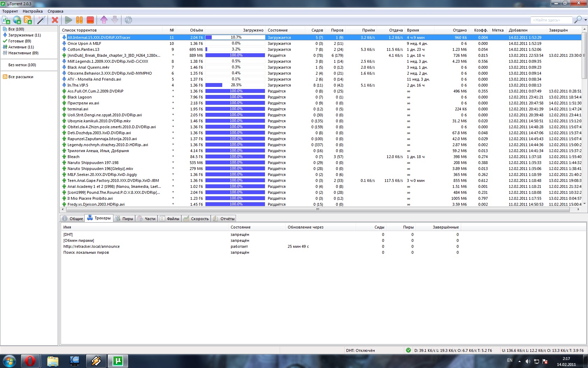
Task: Launch Opera from the taskbar
Action: coord(30,361)
